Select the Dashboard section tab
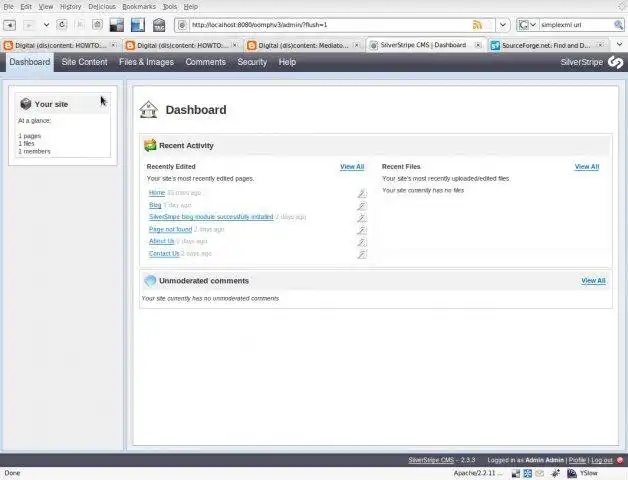The height and width of the screenshot is (480, 628). tap(30, 62)
